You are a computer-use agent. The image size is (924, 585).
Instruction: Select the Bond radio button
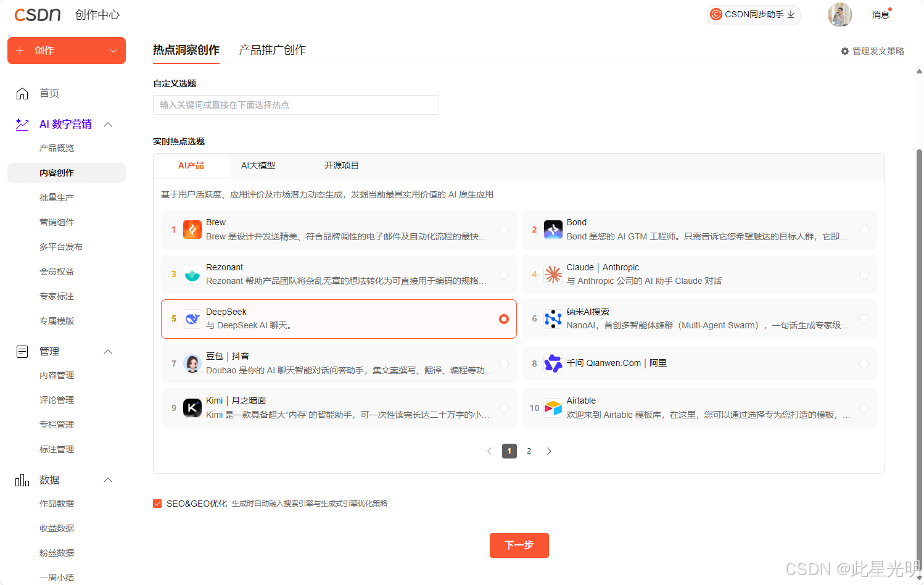864,230
